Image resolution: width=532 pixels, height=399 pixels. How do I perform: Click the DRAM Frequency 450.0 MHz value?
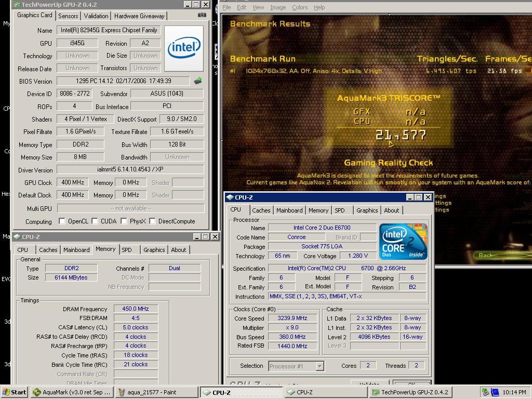136,309
